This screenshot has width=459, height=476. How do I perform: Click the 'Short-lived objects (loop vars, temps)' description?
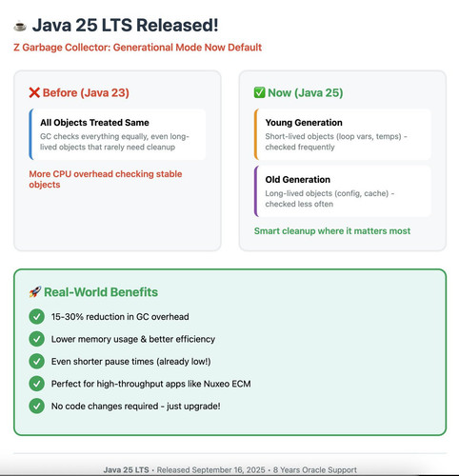point(336,142)
